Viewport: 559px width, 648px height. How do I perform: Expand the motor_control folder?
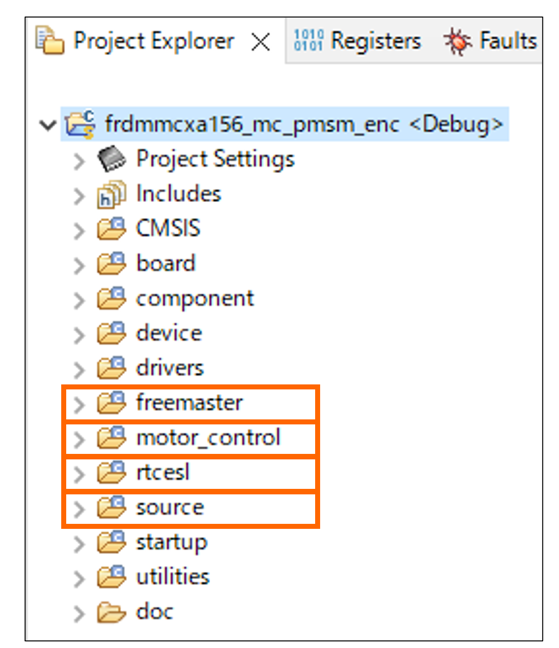pyautogui.click(x=79, y=440)
